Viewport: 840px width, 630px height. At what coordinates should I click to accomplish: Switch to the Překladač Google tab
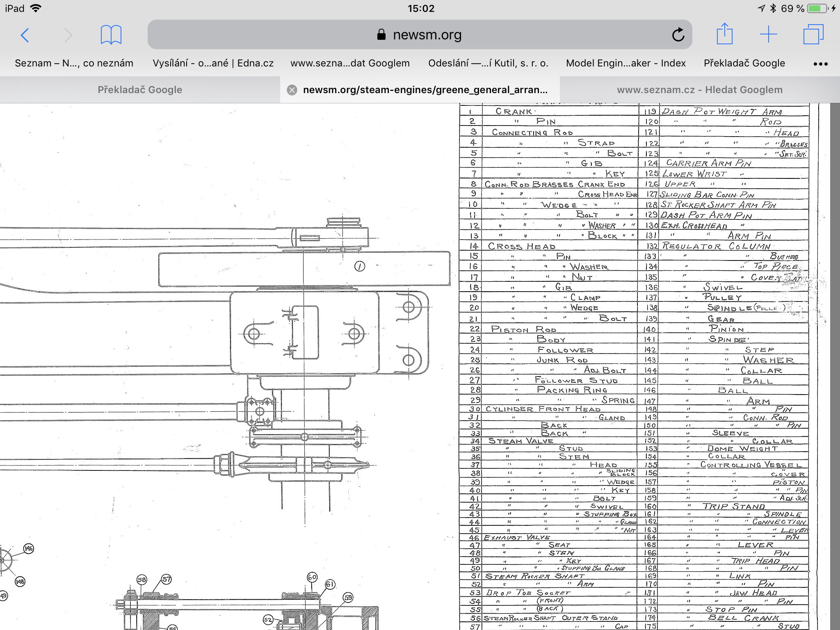139,90
